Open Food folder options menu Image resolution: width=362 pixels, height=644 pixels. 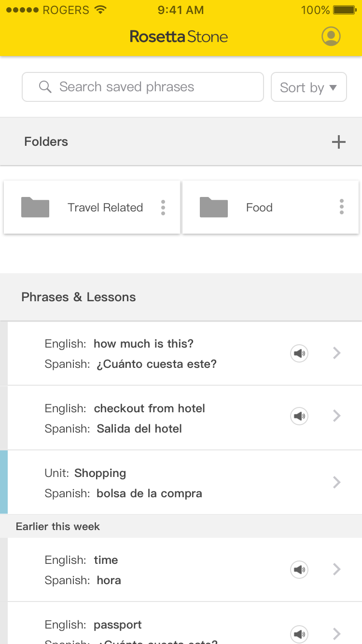(342, 207)
